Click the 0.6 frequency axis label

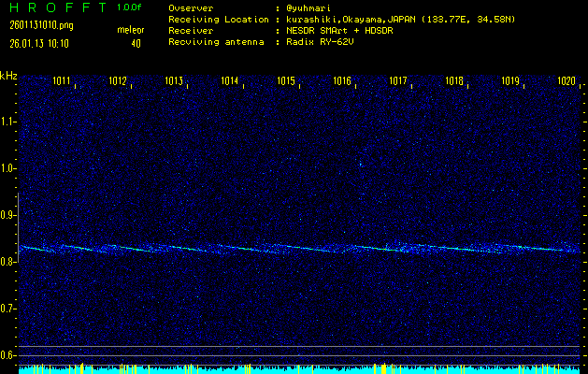pyautogui.click(x=8, y=354)
